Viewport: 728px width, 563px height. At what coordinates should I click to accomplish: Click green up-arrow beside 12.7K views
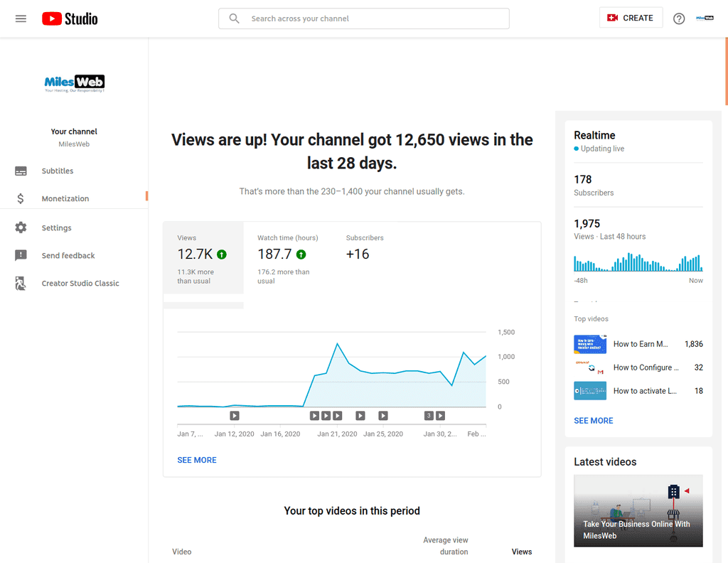pos(222,254)
